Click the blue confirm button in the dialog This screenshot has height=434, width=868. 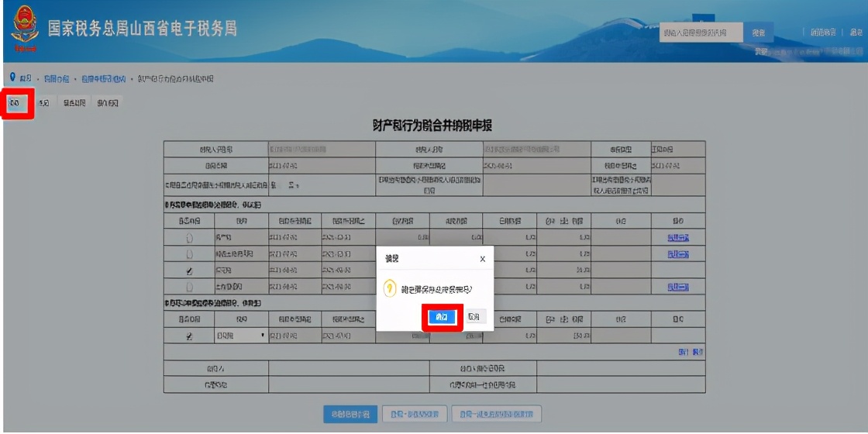[443, 317]
